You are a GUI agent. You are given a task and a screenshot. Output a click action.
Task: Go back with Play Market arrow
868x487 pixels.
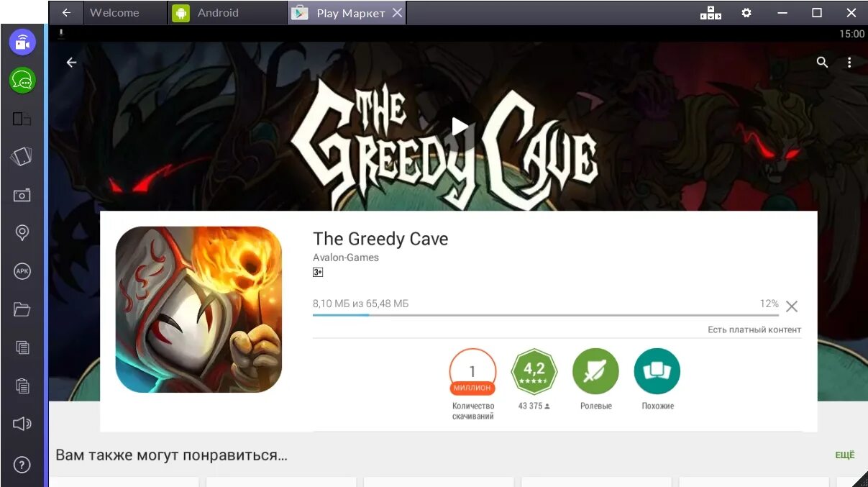click(x=71, y=63)
